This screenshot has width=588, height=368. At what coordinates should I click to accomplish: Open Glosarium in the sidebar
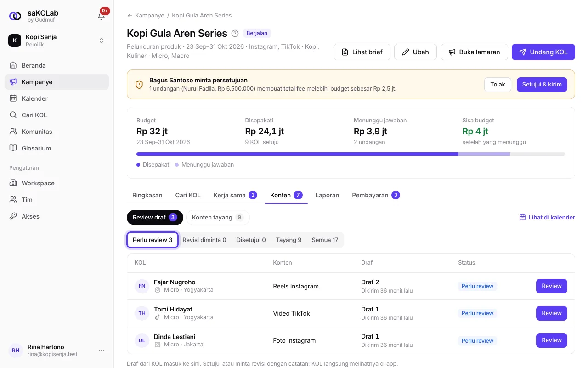tap(57, 148)
